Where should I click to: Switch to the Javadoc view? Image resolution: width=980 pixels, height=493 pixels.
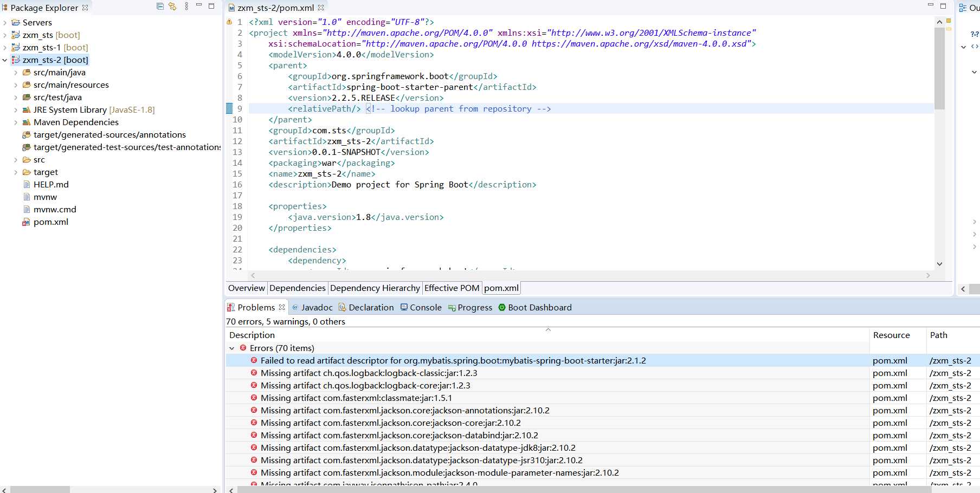[313, 308]
